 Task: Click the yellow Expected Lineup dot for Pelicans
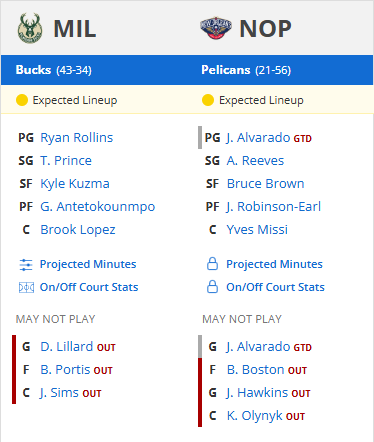click(208, 100)
